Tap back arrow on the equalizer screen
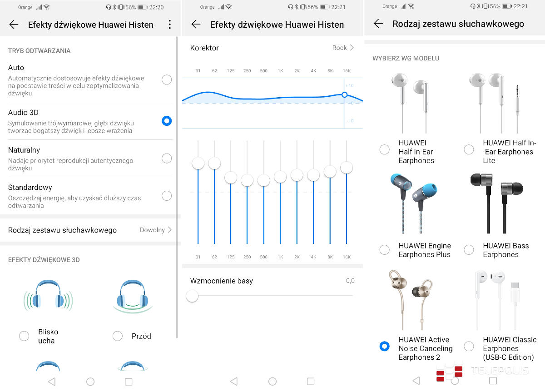The image size is (545, 392). 196,25
